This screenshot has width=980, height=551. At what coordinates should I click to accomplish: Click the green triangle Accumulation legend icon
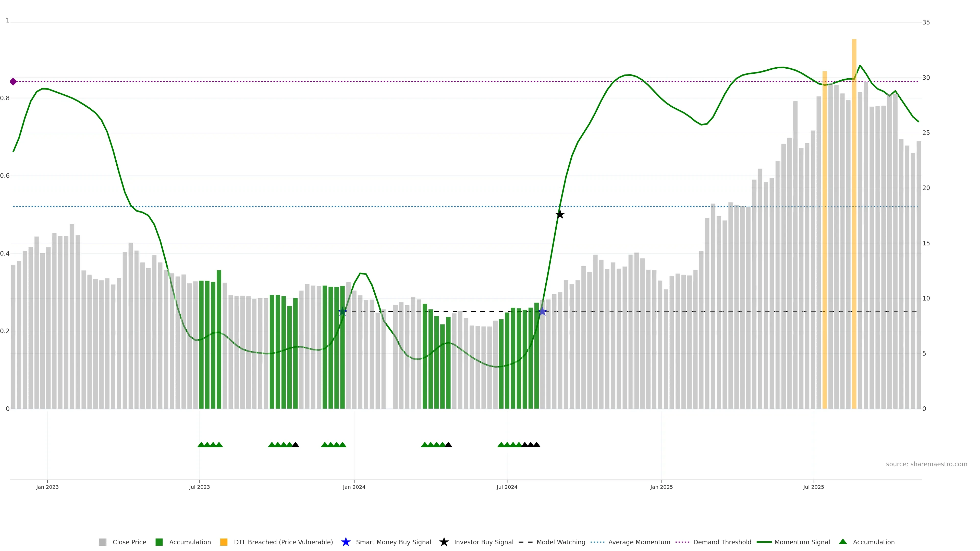click(843, 542)
